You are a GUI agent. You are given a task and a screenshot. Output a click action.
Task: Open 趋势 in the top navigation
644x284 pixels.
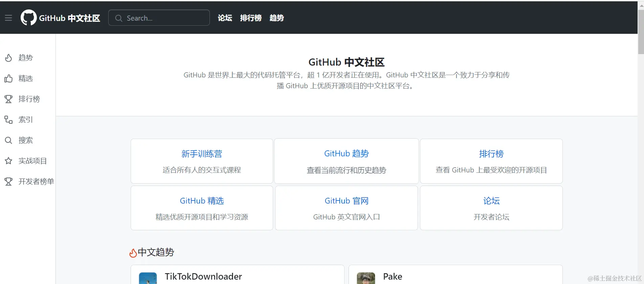(x=276, y=18)
